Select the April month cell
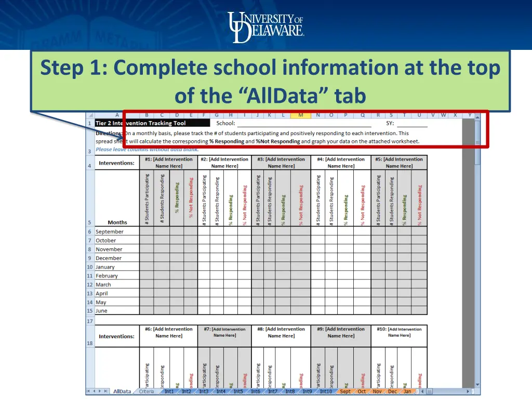 pos(117,294)
